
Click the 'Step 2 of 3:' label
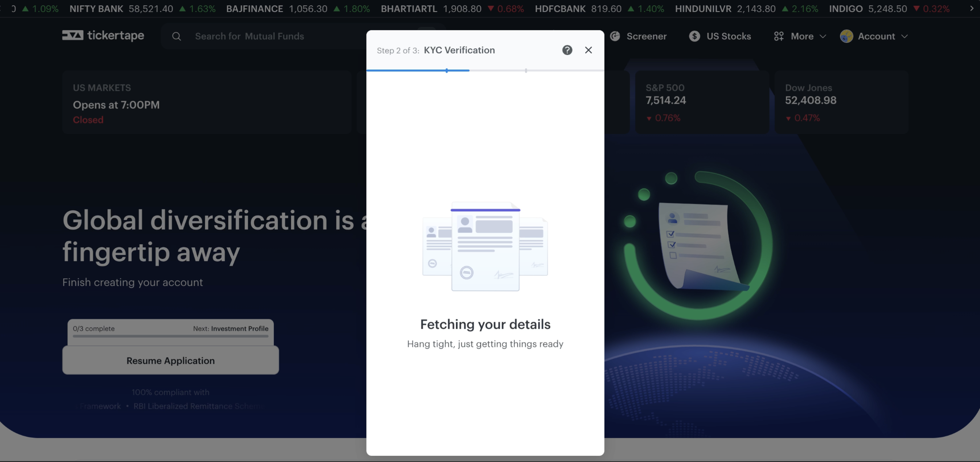[x=398, y=50]
